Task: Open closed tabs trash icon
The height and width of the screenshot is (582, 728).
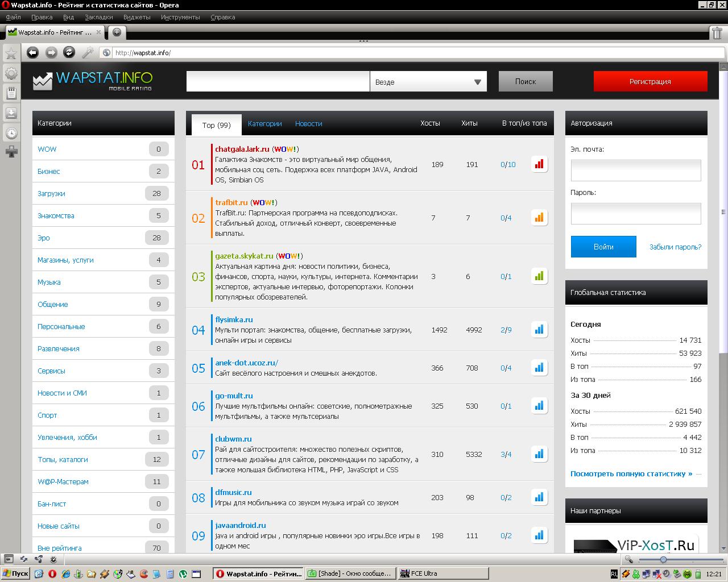Action: pos(717,32)
